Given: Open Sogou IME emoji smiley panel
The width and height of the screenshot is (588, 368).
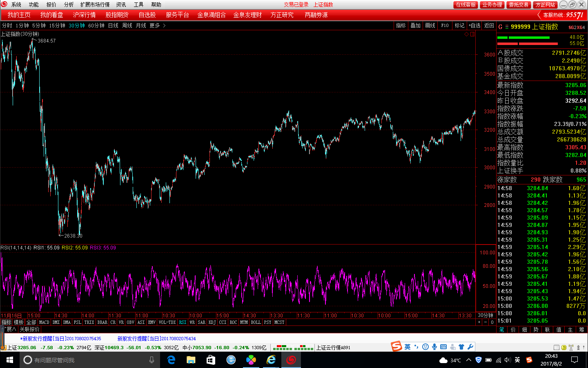Looking at the screenshot, I should click(425, 347).
